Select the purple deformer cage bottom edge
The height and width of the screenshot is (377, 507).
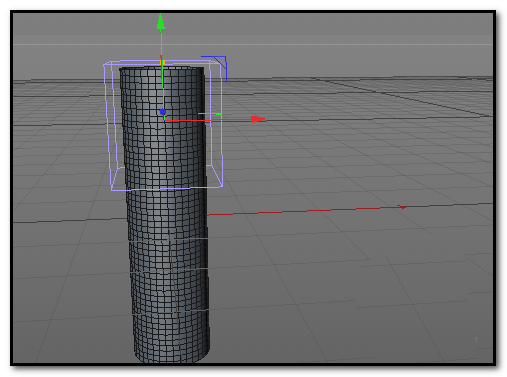click(x=167, y=189)
